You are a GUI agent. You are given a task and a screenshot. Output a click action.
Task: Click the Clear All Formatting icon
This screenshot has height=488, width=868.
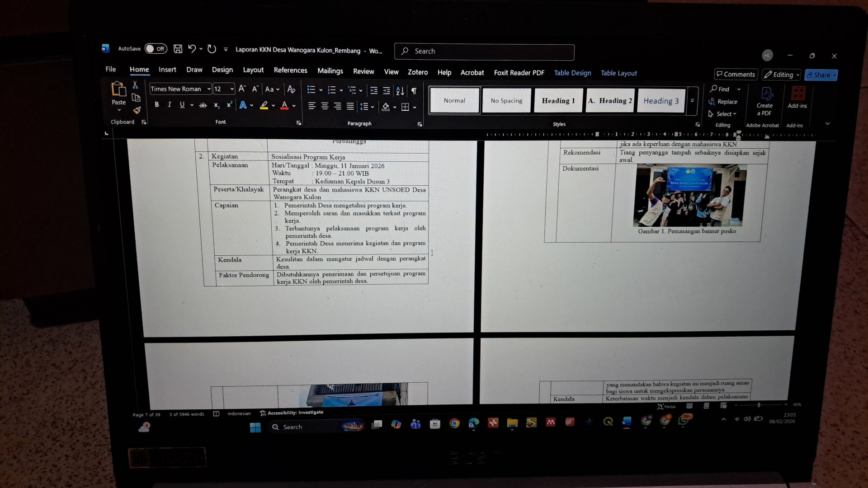(x=291, y=89)
